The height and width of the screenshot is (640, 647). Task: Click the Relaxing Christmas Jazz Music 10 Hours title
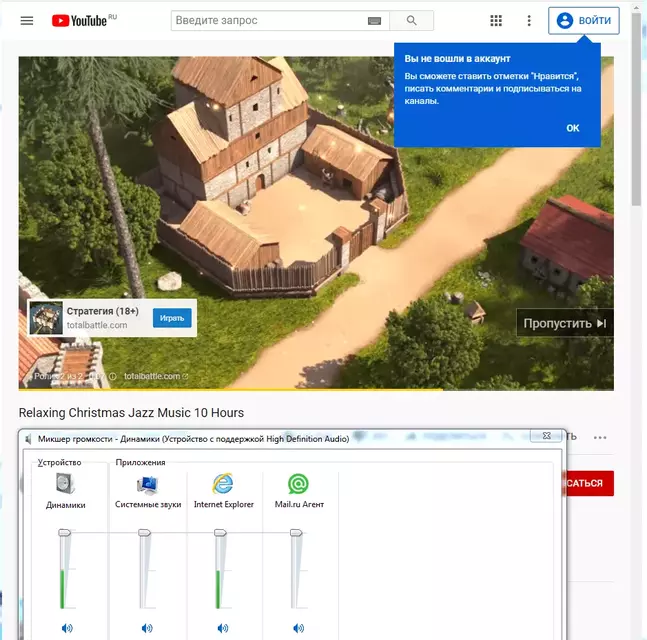coord(131,413)
